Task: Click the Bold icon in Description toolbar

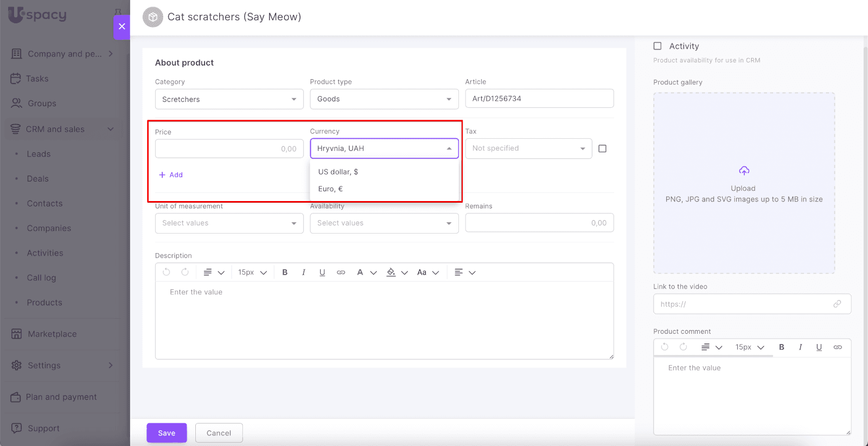Action: click(285, 273)
